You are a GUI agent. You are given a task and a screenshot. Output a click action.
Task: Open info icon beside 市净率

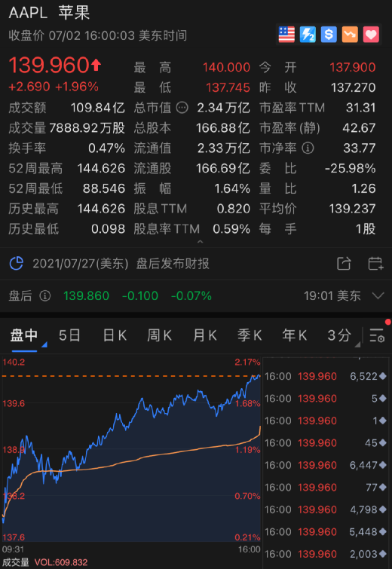pyautogui.click(x=308, y=148)
